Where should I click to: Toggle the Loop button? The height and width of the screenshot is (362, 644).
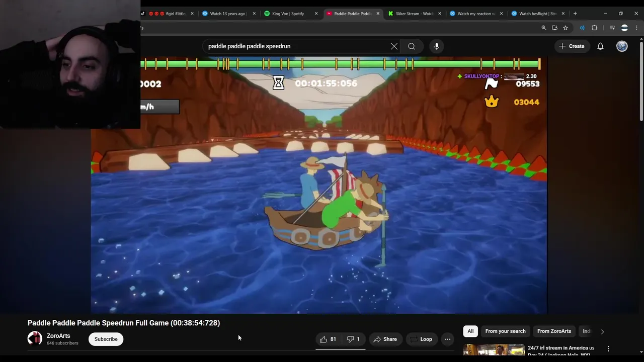[x=421, y=339]
